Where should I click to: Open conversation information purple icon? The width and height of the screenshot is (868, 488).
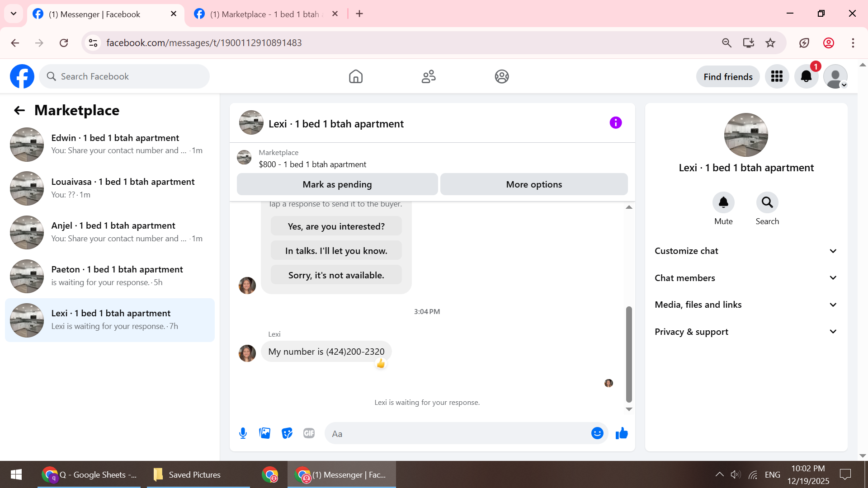(x=615, y=123)
